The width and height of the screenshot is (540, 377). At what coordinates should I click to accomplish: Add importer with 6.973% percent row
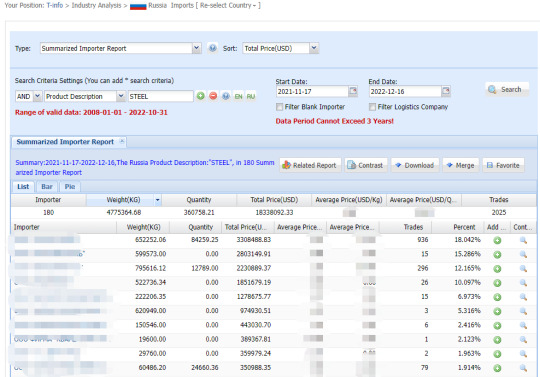pyautogui.click(x=497, y=297)
